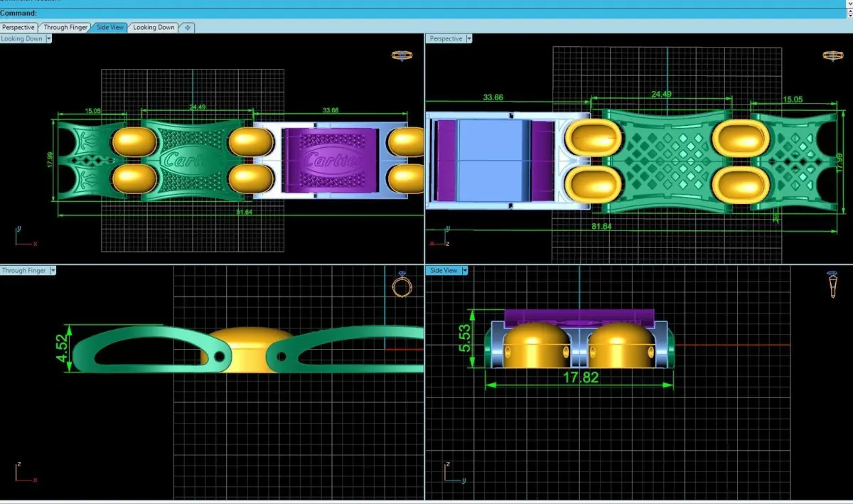Open the Through Finger viewport title dropdown
853x504 pixels.
point(53,270)
